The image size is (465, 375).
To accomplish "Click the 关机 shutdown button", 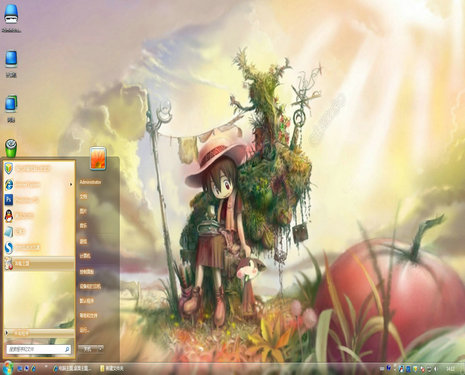I will coord(88,349).
